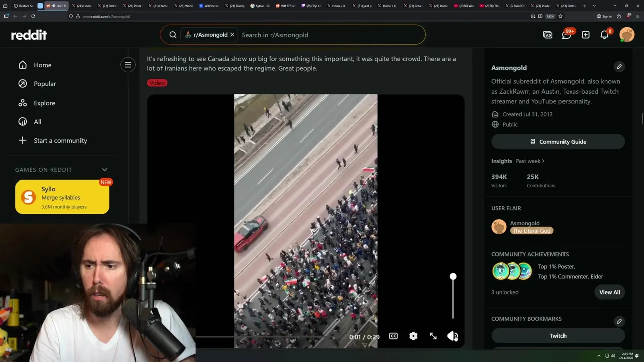This screenshot has height=362, width=644.
Task: Open the Insights Past week chevron link
Action: [530, 161]
